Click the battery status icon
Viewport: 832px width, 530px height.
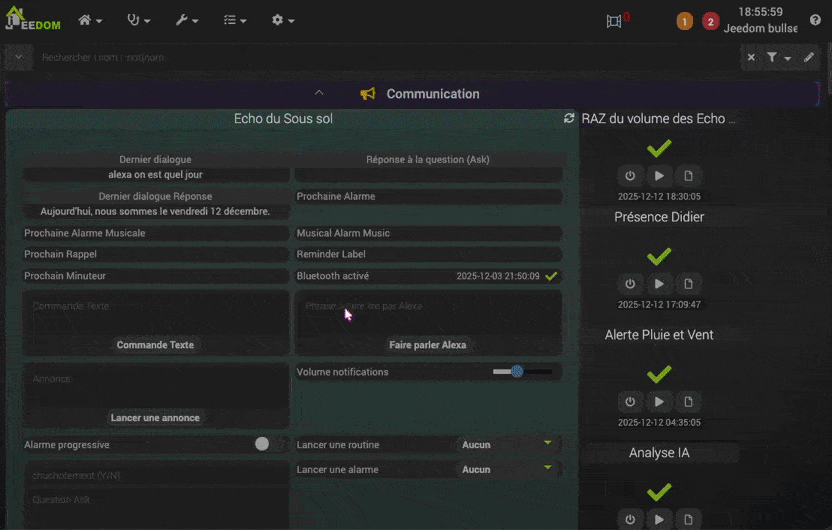pyautogui.click(x=614, y=21)
